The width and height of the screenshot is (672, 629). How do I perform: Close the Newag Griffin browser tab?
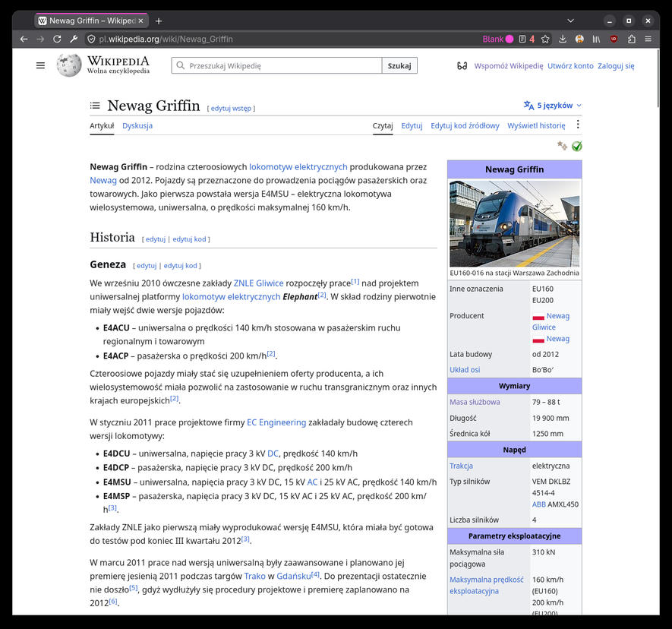click(140, 21)
